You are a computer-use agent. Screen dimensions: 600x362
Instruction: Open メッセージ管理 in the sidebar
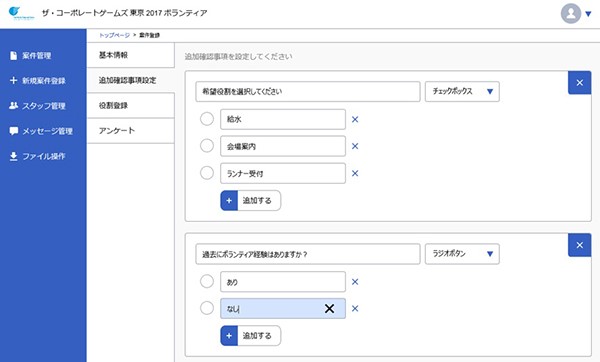(x=47, y=131)
